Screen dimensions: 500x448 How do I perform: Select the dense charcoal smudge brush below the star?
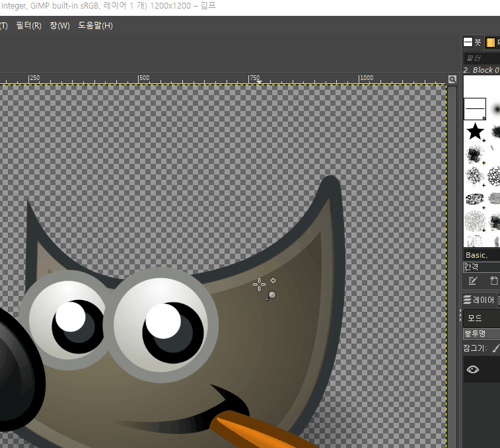[x=475, y=154]
